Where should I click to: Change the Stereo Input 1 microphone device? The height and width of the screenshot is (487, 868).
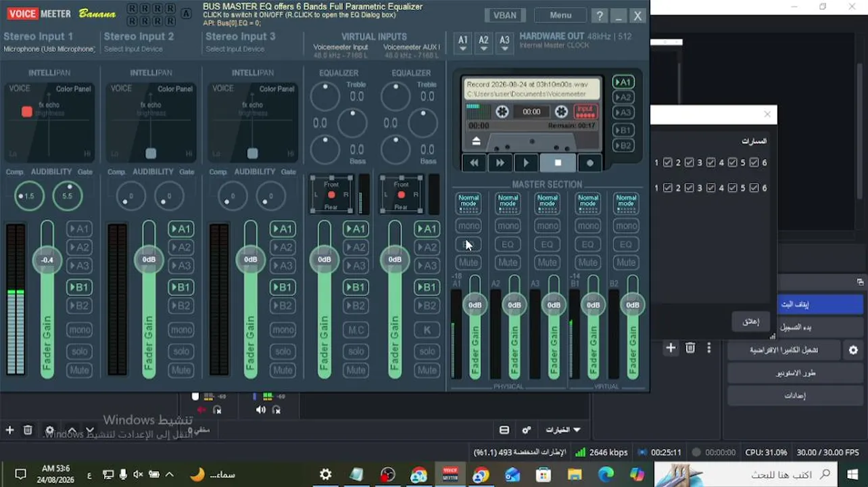(49, 49)
